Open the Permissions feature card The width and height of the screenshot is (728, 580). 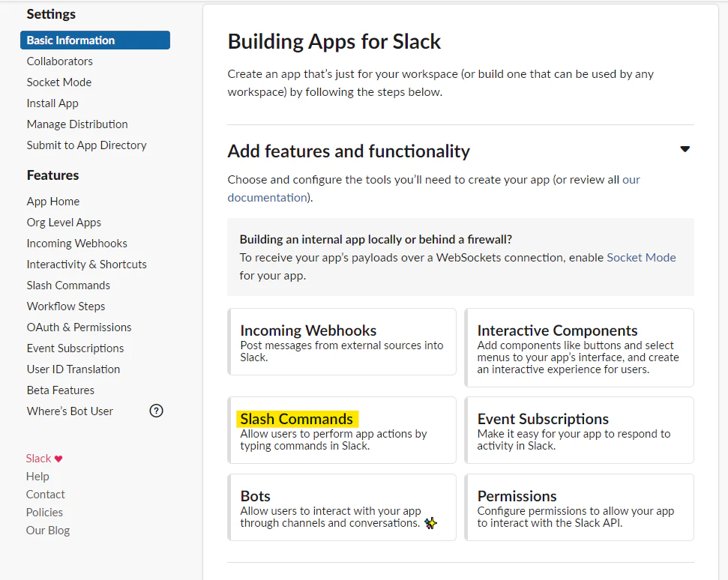point(579,507)
